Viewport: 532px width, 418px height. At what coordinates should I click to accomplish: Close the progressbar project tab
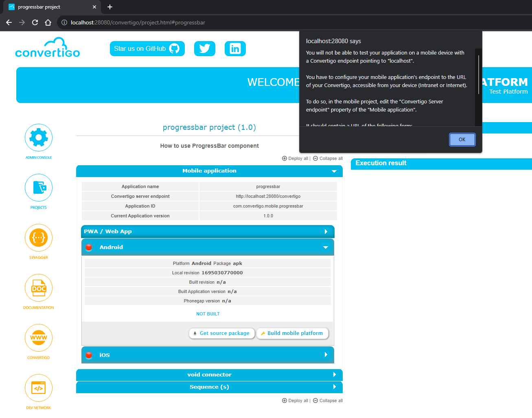tap(94, 7)
